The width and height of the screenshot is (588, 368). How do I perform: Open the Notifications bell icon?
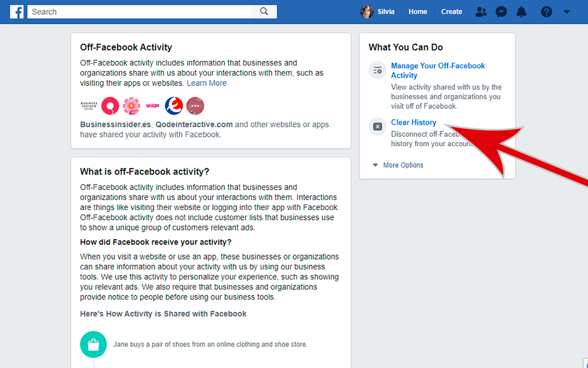[521, 12]
